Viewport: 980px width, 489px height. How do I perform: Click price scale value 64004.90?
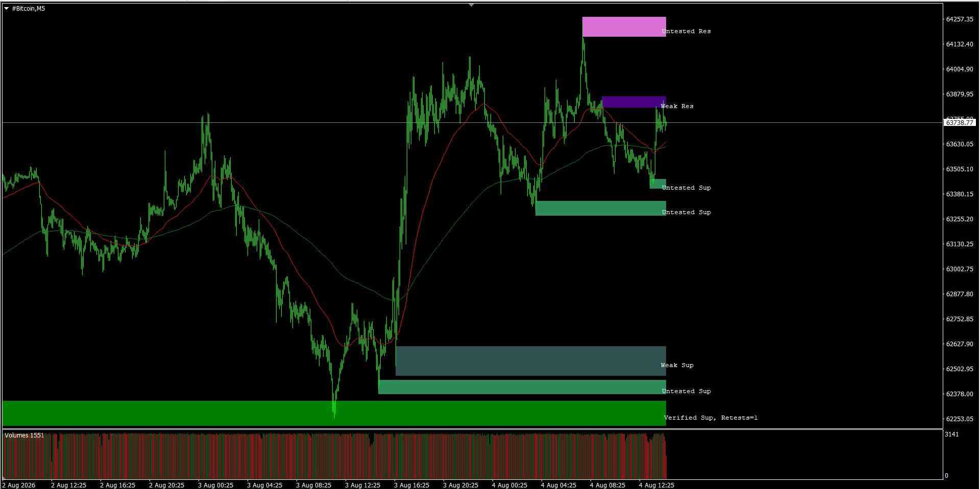[960, 69]
